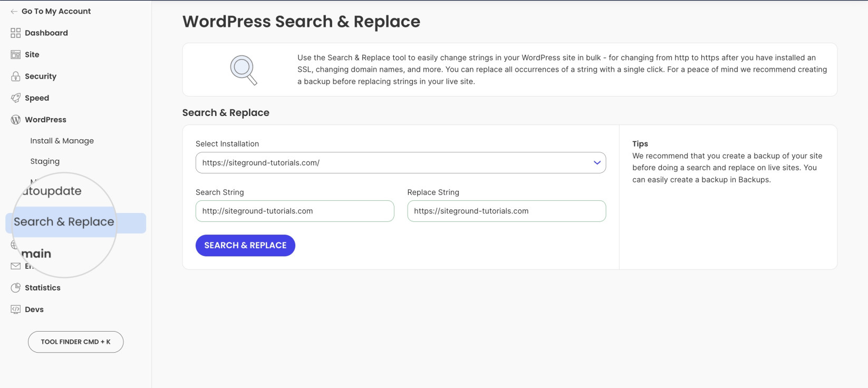Screen dimensions: 868x388
Task: Open the Devs section label
Action: [34, 309]
